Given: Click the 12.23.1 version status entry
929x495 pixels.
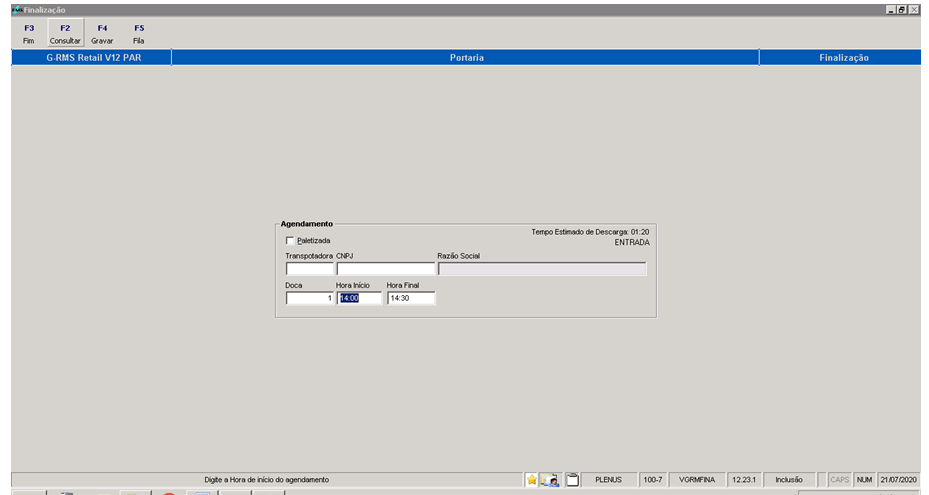Looking at the screenshot, I should pyautogui.click(x=744, y=480).
